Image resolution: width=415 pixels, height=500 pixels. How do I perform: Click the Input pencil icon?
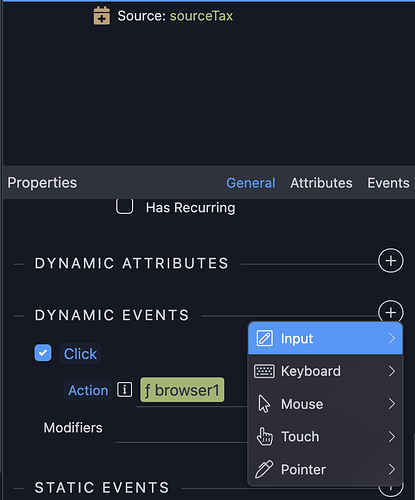coord(264,338)
